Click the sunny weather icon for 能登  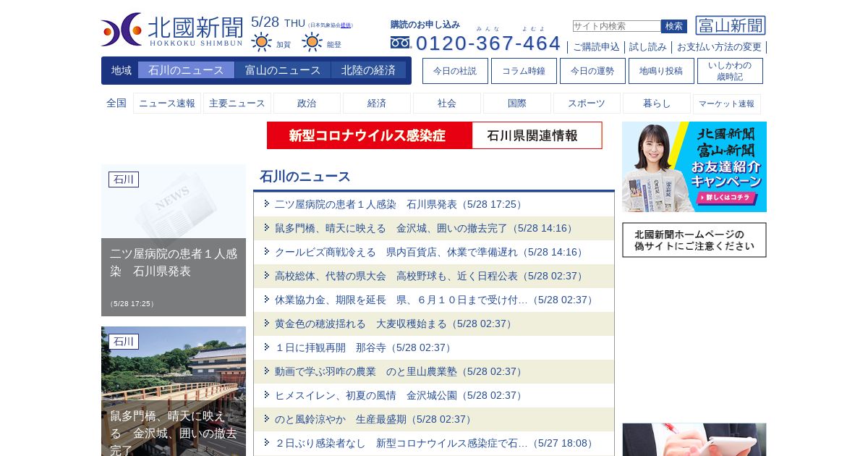[x=312, y=42]
